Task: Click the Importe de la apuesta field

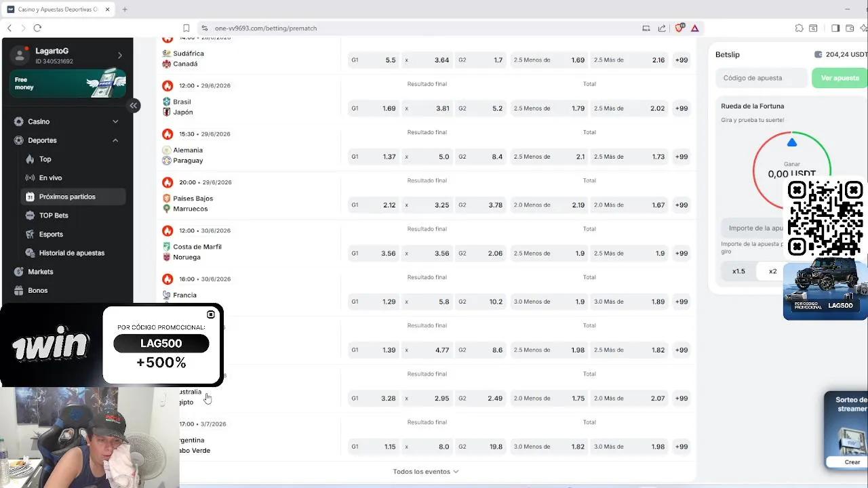Action: pyautogui.click(x=753, y=228)
